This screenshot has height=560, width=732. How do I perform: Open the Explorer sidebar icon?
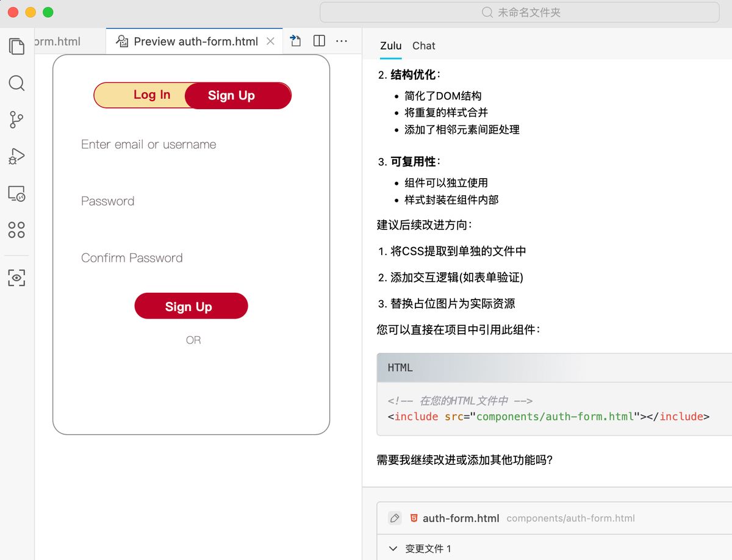(x=16, y=46)
